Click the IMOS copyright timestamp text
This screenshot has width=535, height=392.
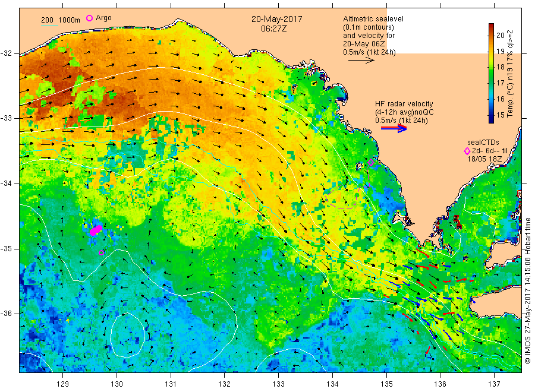click(528, 290)
